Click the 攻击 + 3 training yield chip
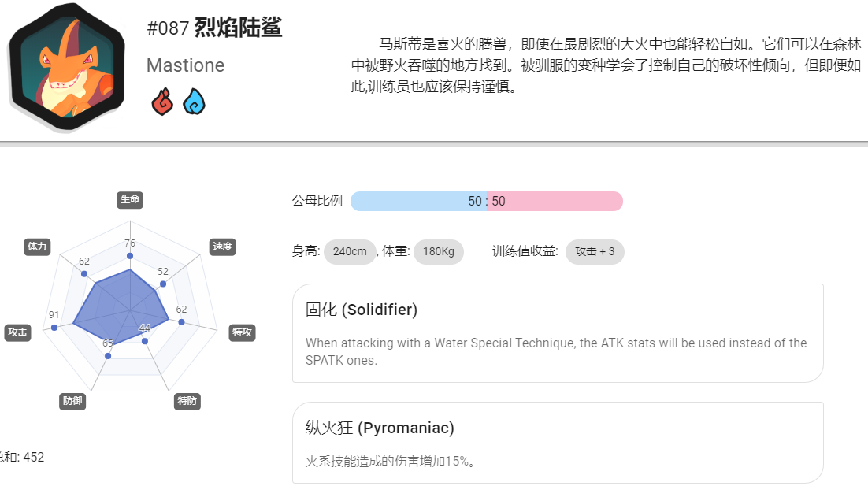The width and height of the screenshot is (868, 486). tap(595, 252)
